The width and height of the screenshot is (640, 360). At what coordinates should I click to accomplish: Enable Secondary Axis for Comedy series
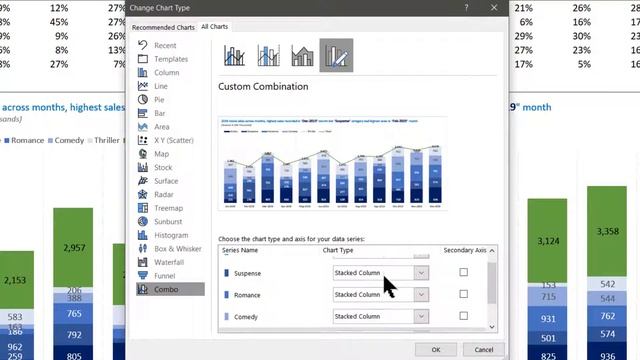coord(463,316)
